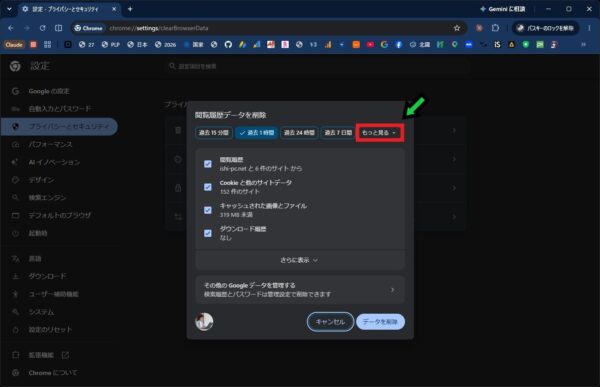
Task: Open 自動入力とパスワード in sidebar
Action: [x=59, y=109]
